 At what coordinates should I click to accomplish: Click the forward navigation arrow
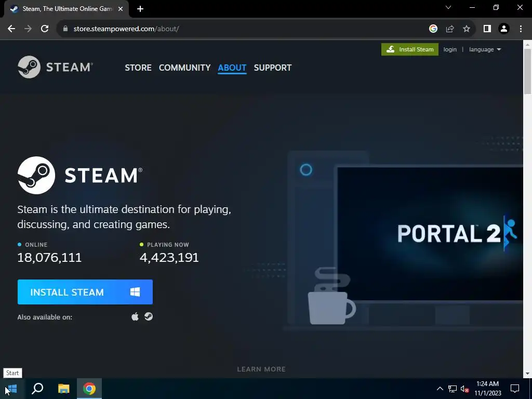tap(28, 29)
